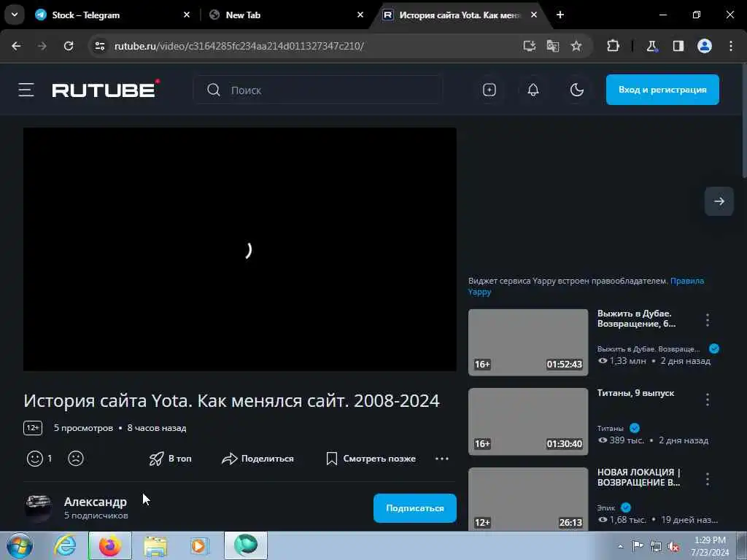Screen dimensions: 747x560
Task: Focus the Поиск search field
Action: click(318, 90)
